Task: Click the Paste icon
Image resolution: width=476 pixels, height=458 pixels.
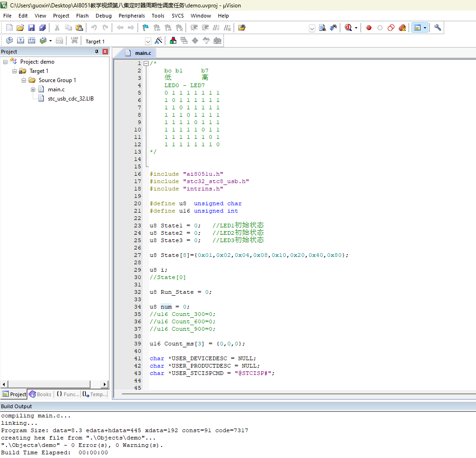Action: pos(79,28)
